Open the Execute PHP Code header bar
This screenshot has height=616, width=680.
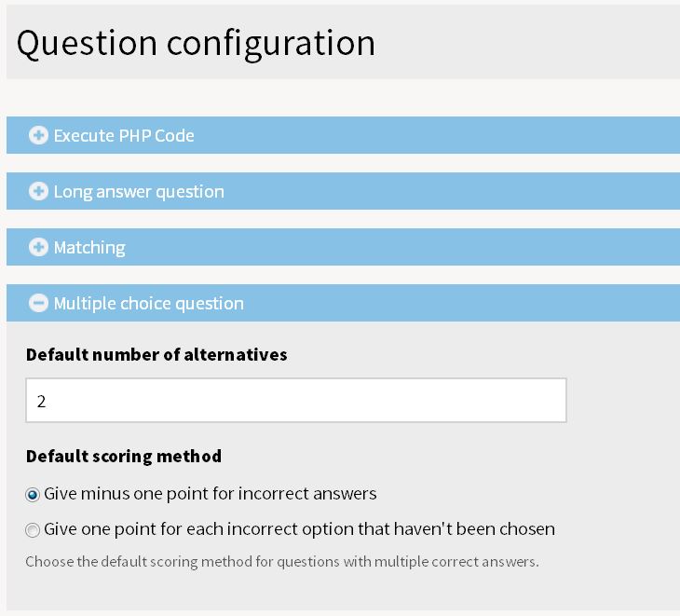(x=343, y=135)
